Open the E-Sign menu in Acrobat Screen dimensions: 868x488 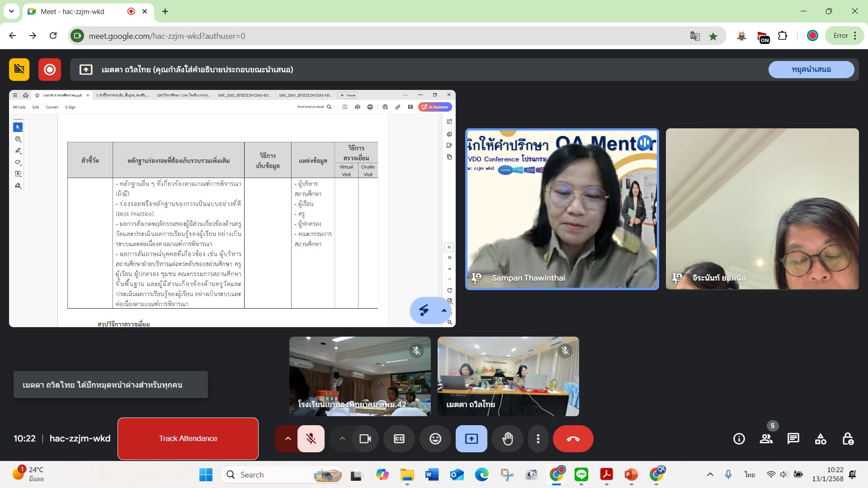(71, 107)
